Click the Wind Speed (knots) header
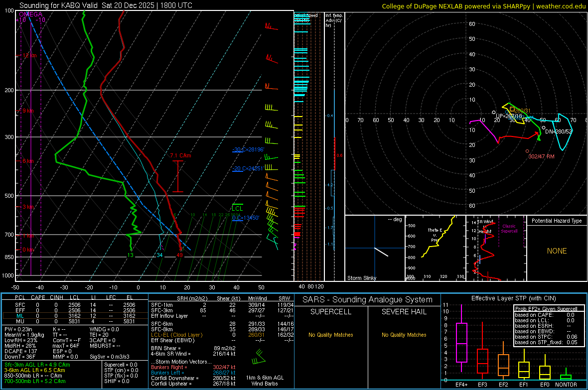The height and width of the screenshot is (390, 588). pos(306,17)
